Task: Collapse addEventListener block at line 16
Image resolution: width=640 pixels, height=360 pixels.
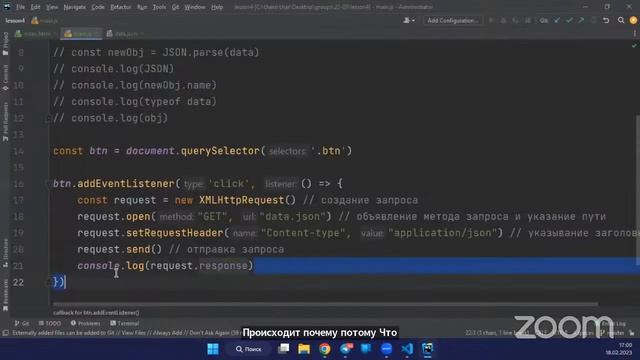Action: point(48,184)
